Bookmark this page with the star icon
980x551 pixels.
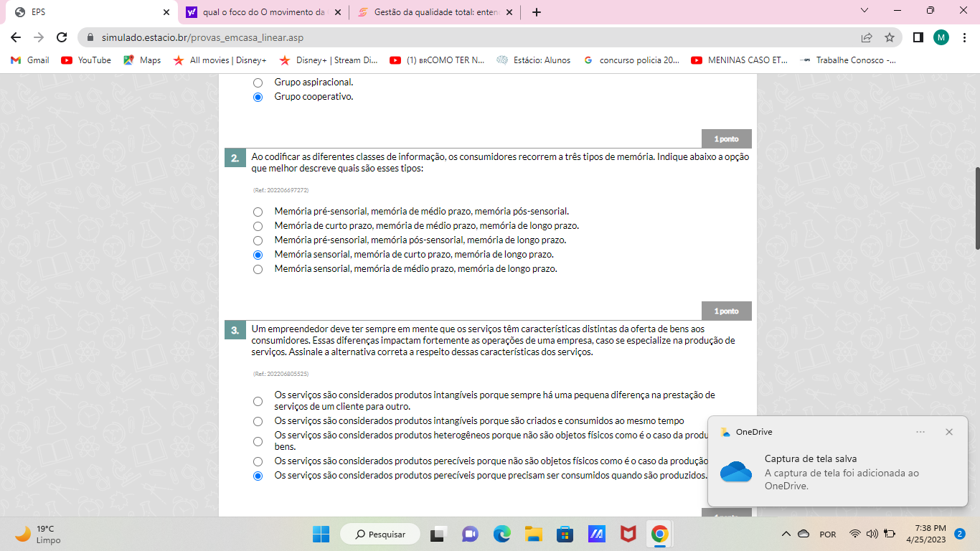tap(890, 37)
